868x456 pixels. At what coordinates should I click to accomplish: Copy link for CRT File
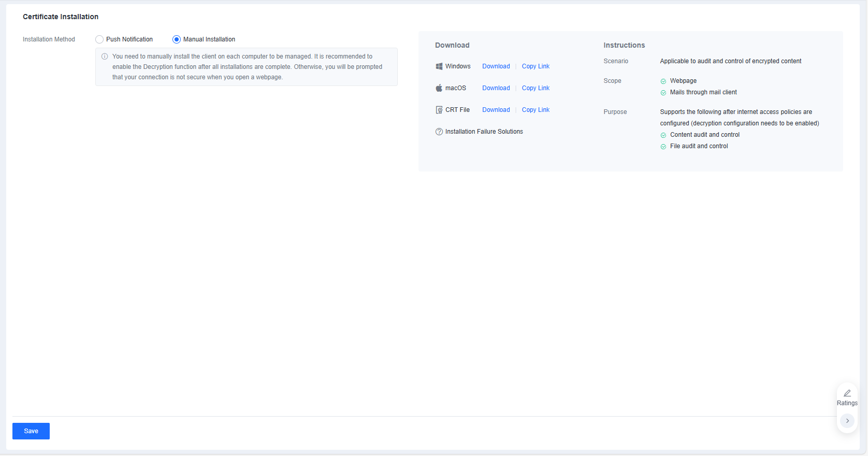536,110
